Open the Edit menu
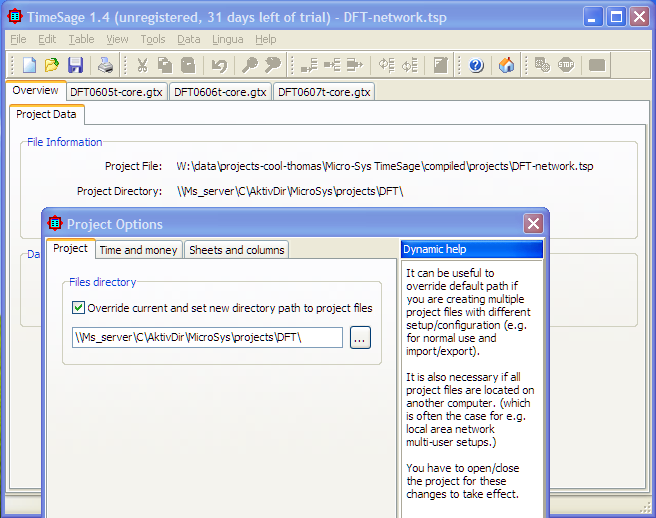The width and height of the screenshot is (656, 518). point(47,39)
